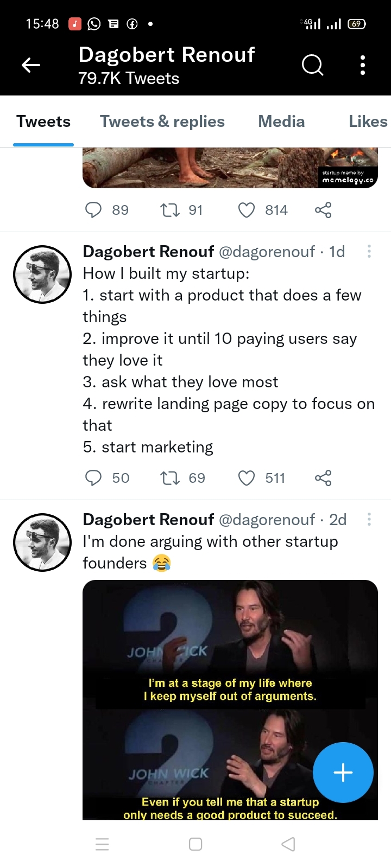Like the startup building tweet
The width and height of the screenshot is (391, 868).
[247, 478]
